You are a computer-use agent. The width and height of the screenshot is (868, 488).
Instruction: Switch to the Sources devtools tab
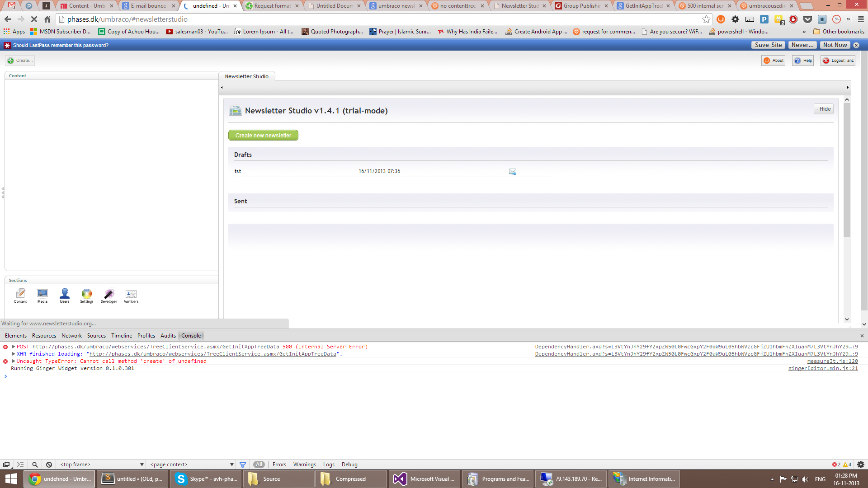tap(96, 336)
